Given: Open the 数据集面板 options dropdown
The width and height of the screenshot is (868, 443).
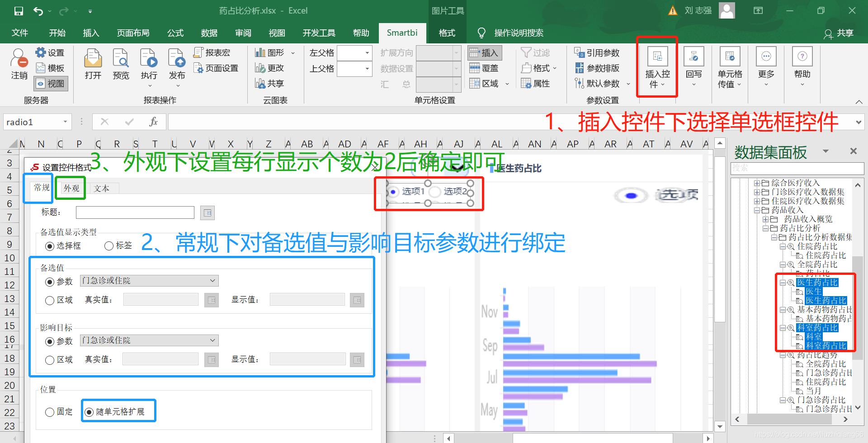Looking at the screenshot, I should point(826,151).
